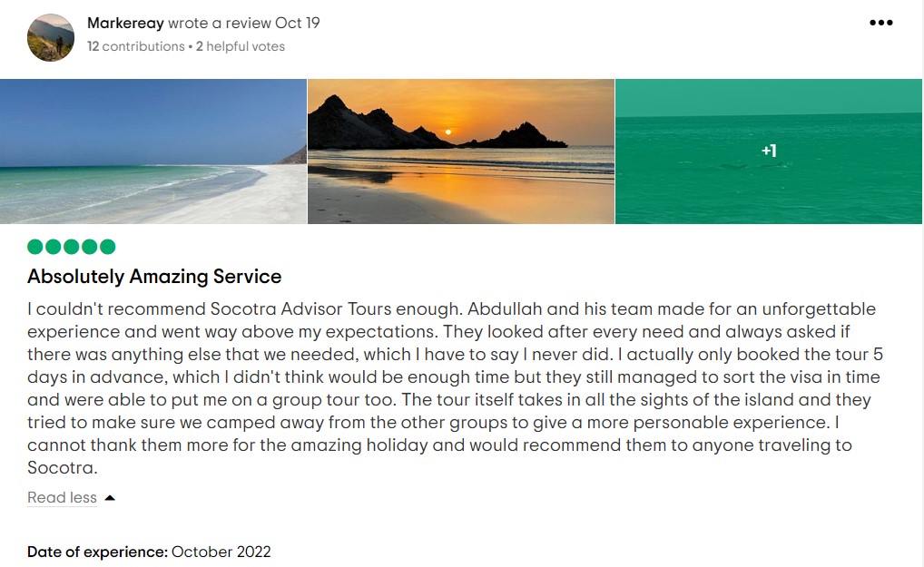The width and height of the screenshot is (924, 567).
Task: View the sunset mountain silhouette photo
Action: point(461,152)
